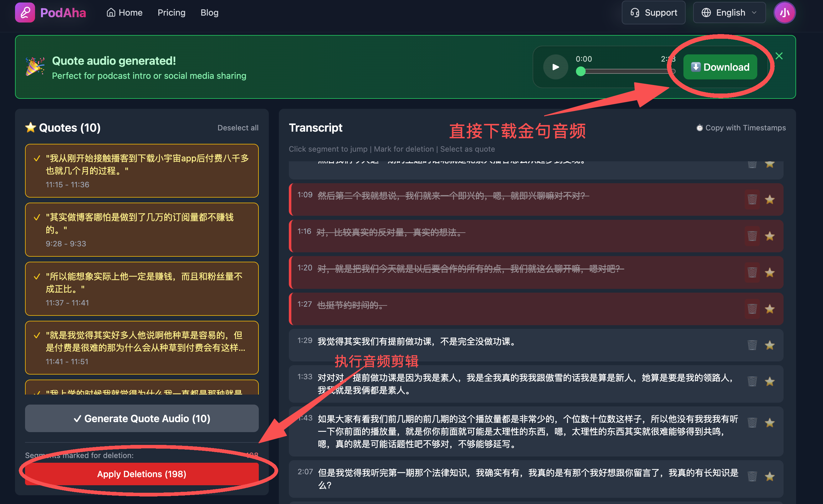Star the 1:33 segment as quote

769,381
